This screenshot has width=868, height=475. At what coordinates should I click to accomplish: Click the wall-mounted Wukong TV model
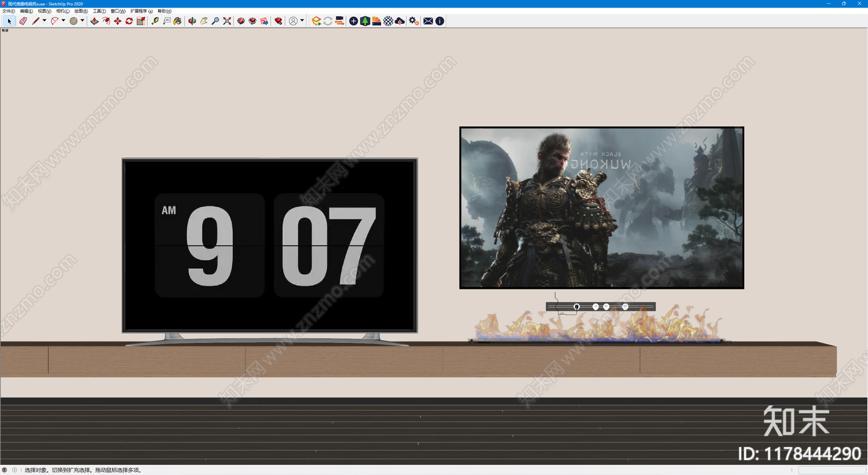[602, 208]
